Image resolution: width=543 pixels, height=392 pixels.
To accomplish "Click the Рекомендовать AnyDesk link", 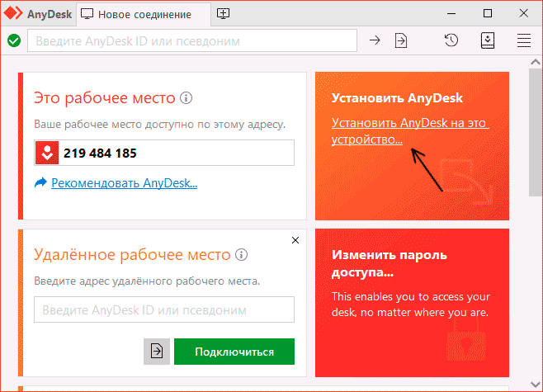I will pyautogui.click(x=125, y=183).
